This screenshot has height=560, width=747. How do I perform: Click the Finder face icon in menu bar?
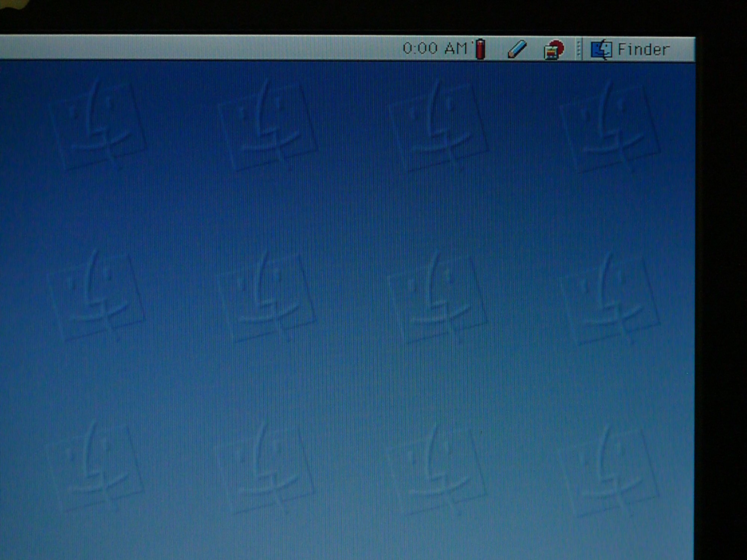(601, 50)
